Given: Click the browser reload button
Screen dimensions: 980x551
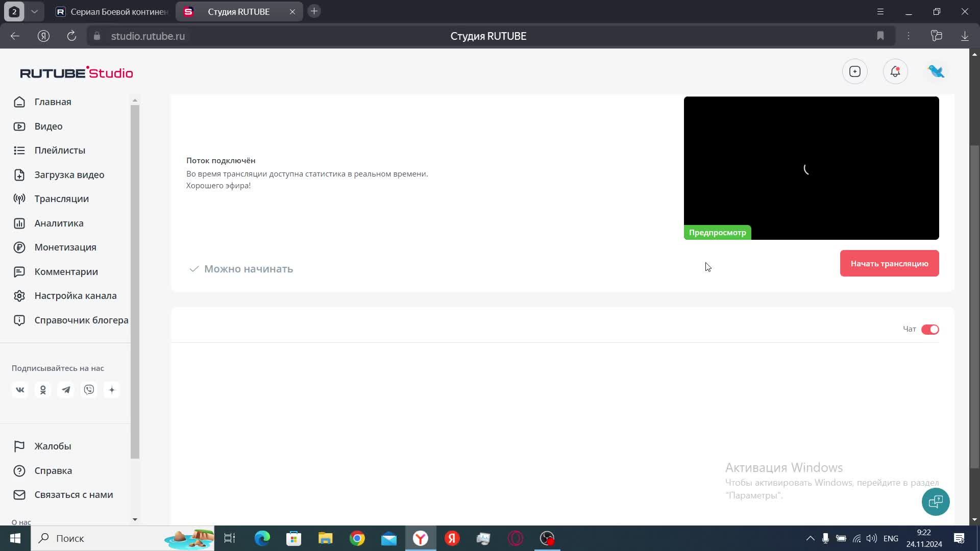Looking at the screenshot, I should [71, 36].
